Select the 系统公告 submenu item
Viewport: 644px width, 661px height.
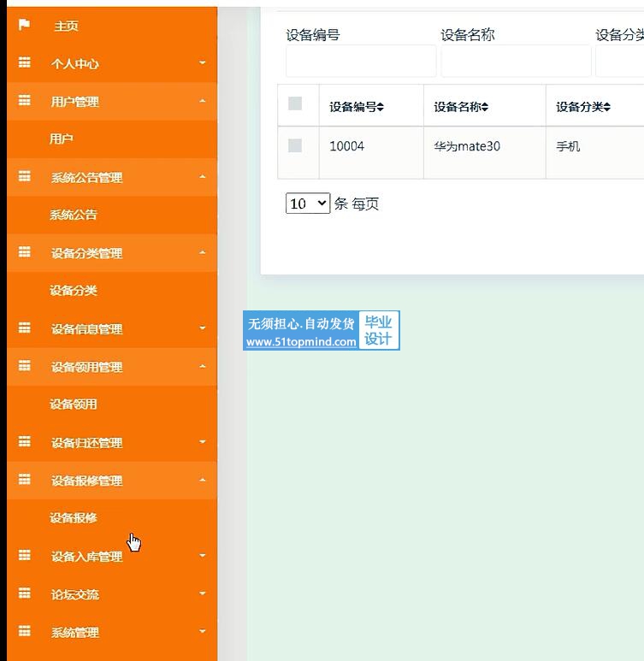click(x=74, y=215)
